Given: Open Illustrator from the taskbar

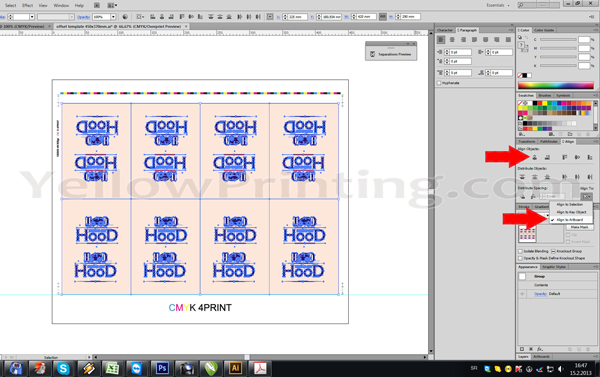Looking at the screenshot, I should point(235,368).
